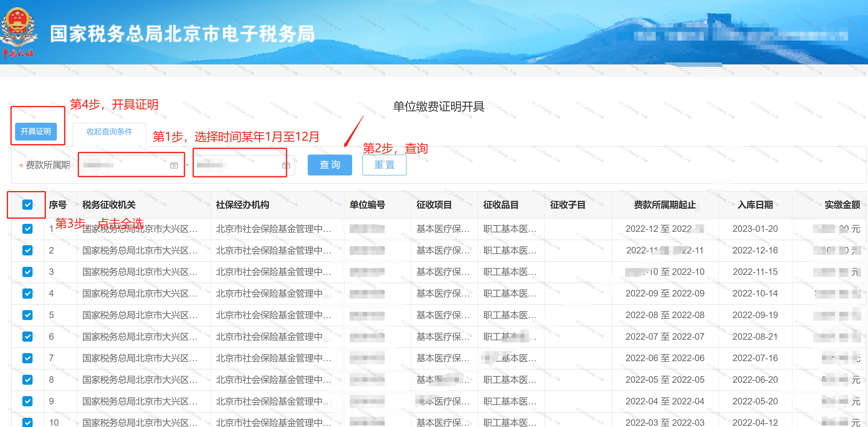Click the 费款所属期起止 column header
Screen dimensions: 868x427
(665, 205)
